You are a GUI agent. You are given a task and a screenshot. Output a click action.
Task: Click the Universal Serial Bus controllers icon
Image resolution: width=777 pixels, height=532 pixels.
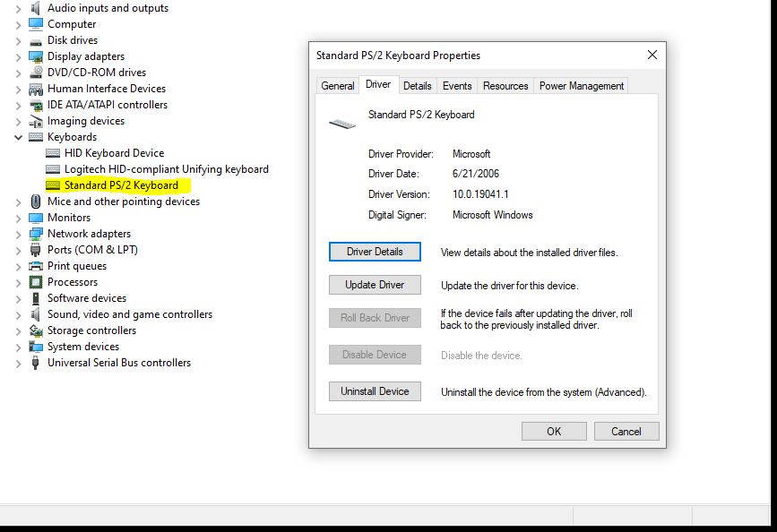(36, 363)
